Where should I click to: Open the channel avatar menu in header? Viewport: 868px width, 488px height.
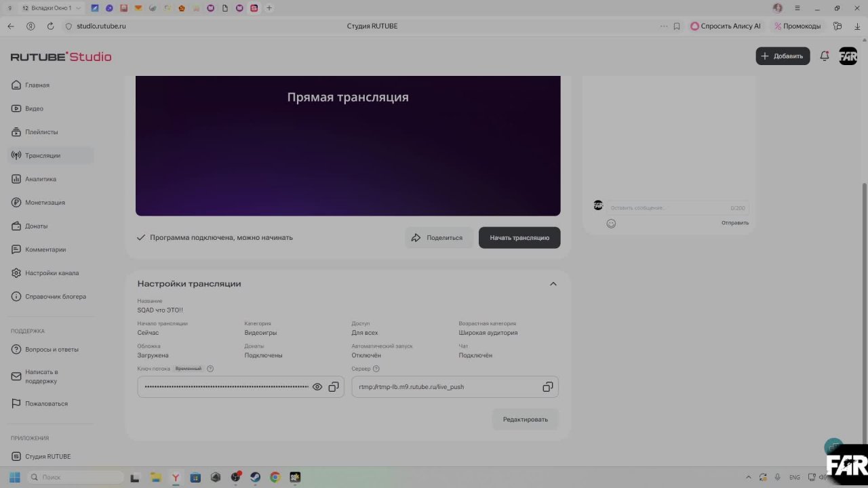tap(848, 56)
